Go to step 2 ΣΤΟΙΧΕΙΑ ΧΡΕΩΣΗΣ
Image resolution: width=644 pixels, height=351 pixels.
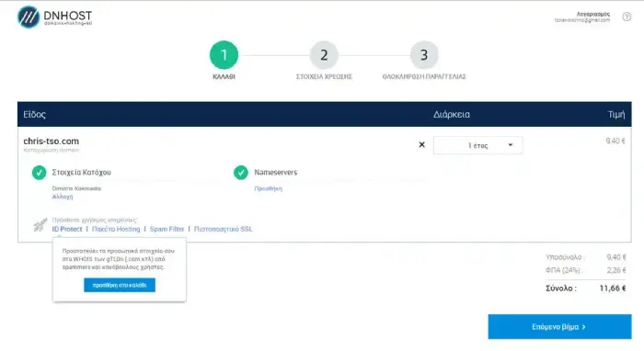click(x=324, y=55)
